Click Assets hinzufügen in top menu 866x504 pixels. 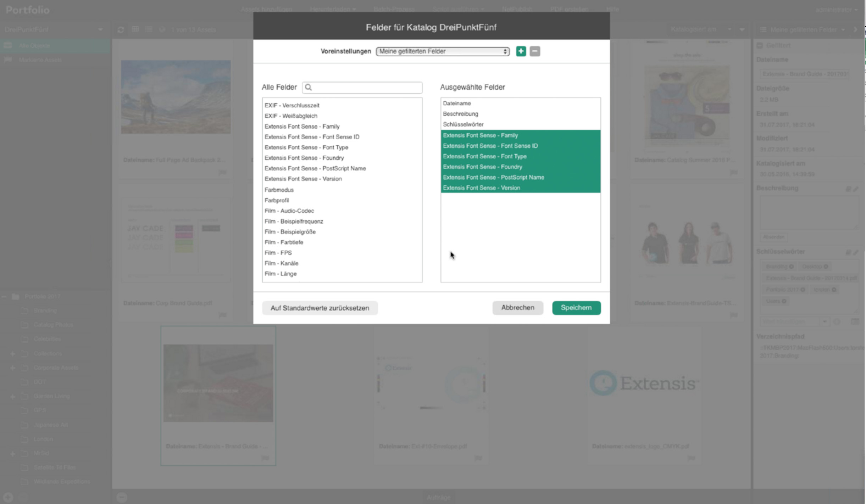coord(266,9)
